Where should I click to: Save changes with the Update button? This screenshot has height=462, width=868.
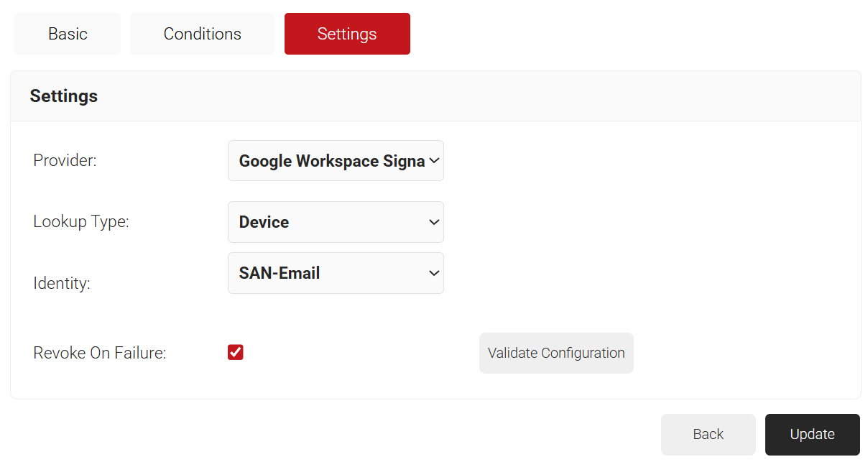point(812,434)
